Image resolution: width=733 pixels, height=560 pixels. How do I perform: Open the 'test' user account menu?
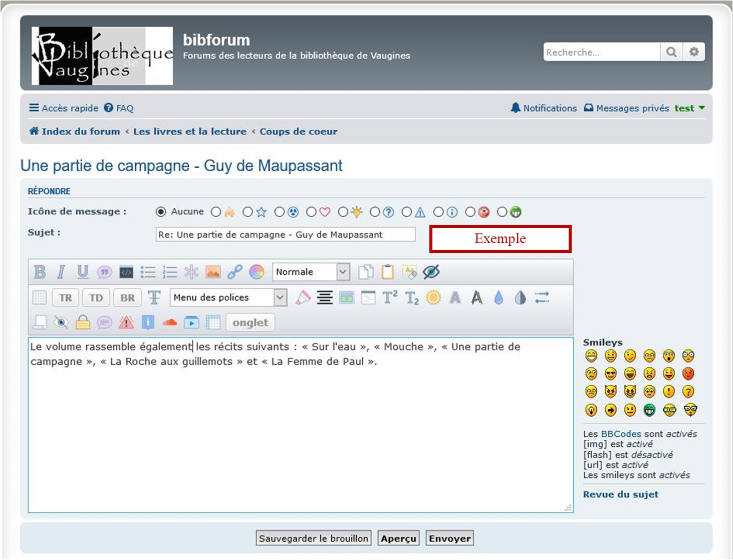tap(689, 108)
